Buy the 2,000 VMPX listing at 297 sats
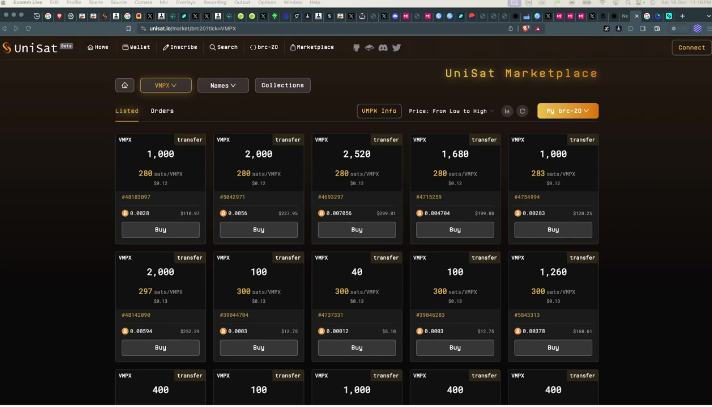 coord(160,348)
